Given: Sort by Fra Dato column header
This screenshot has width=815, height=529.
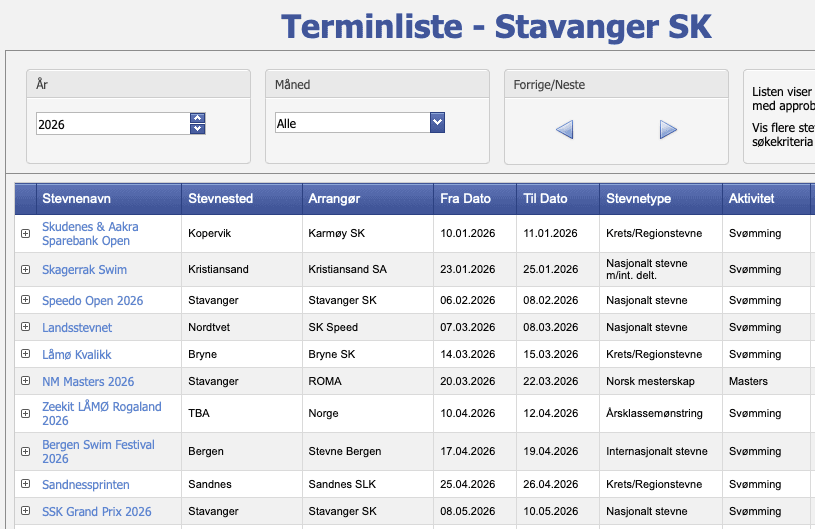Looking at the screenshot, I should point(465,199).
